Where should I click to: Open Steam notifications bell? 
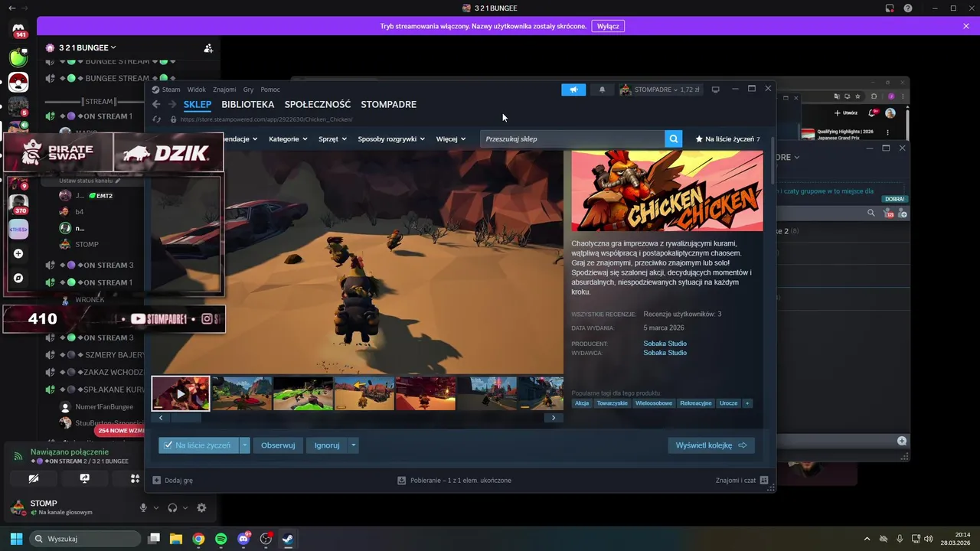point(602,90)
